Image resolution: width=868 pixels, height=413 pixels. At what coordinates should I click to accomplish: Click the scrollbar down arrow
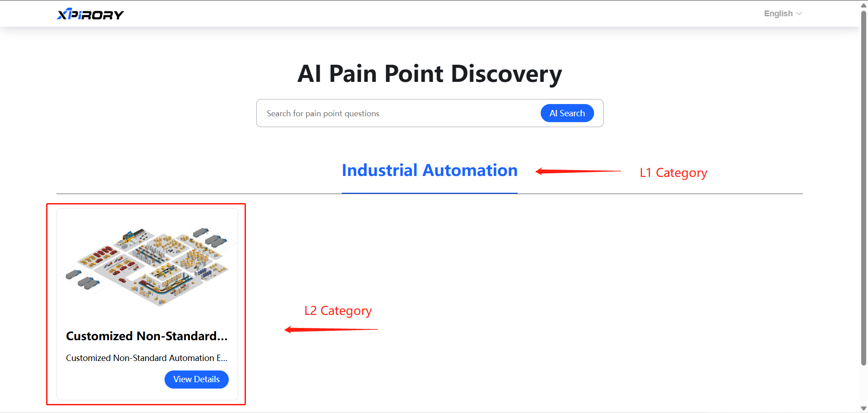tap(863, 408)
